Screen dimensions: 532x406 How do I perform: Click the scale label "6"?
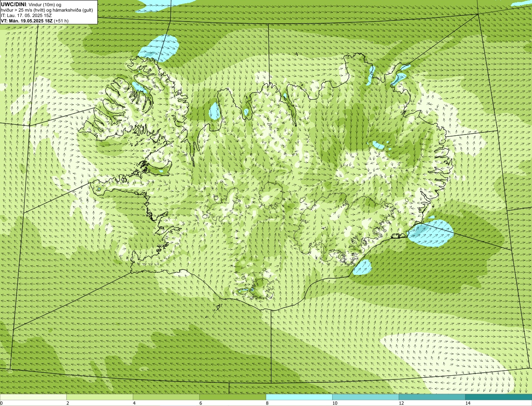click(x=200, y=403)
